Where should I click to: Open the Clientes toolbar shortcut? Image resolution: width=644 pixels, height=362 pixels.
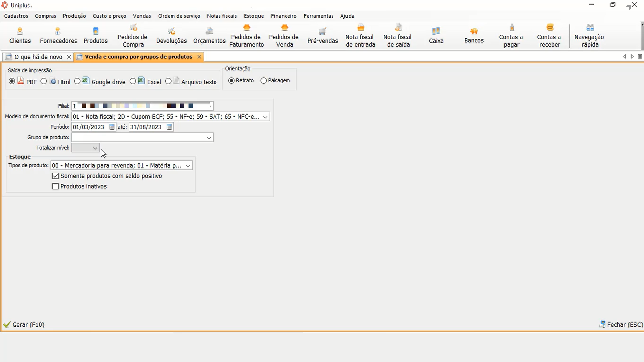coord(20,36)
